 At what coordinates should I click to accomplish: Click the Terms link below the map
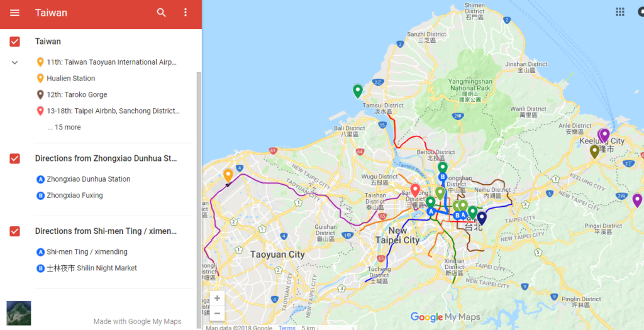click(287, 327)
